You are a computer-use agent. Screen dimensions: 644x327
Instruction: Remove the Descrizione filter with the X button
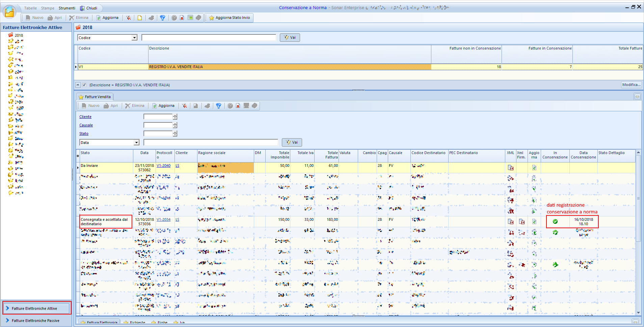[x=78, y=85]
